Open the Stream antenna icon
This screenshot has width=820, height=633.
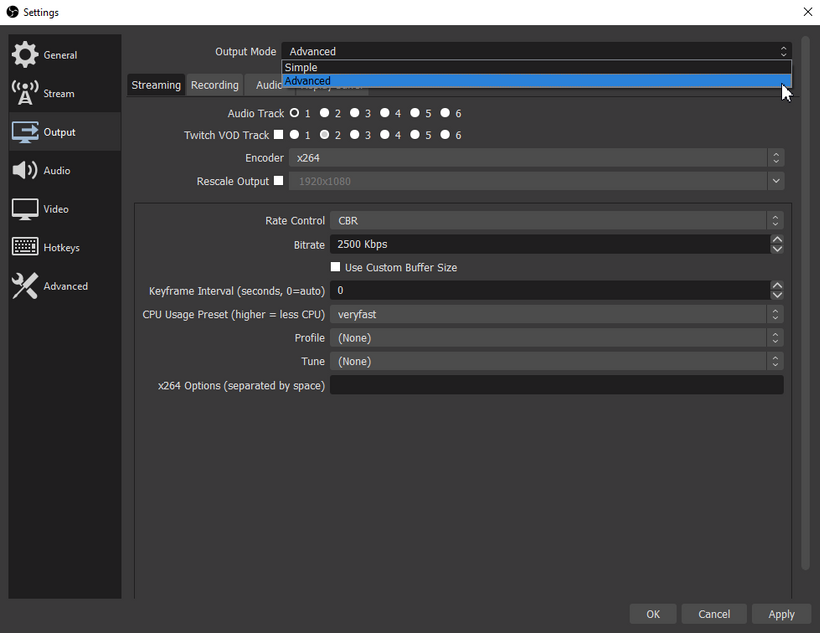[25, 93]
